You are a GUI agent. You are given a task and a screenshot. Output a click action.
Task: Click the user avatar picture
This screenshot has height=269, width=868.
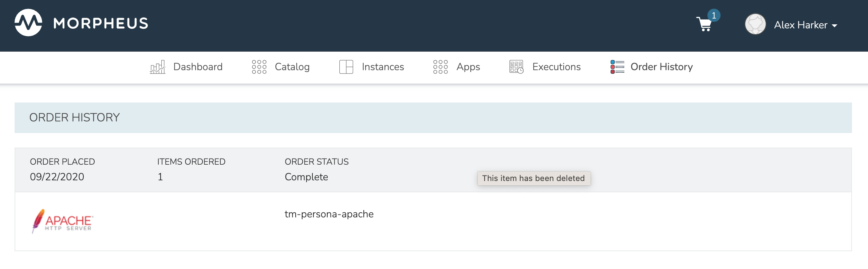(755, 24)
